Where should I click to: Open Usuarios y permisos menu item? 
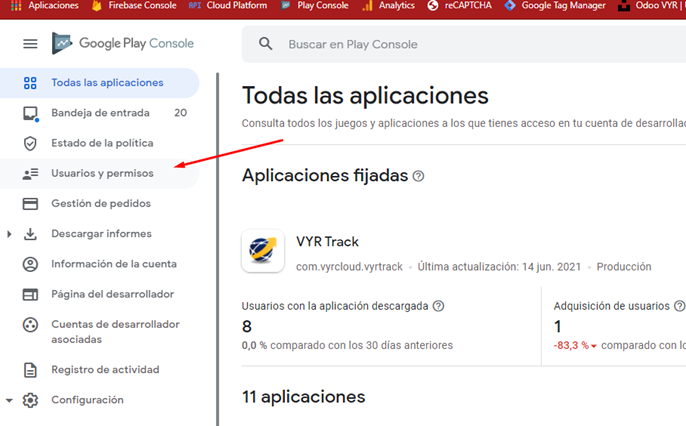102,174
